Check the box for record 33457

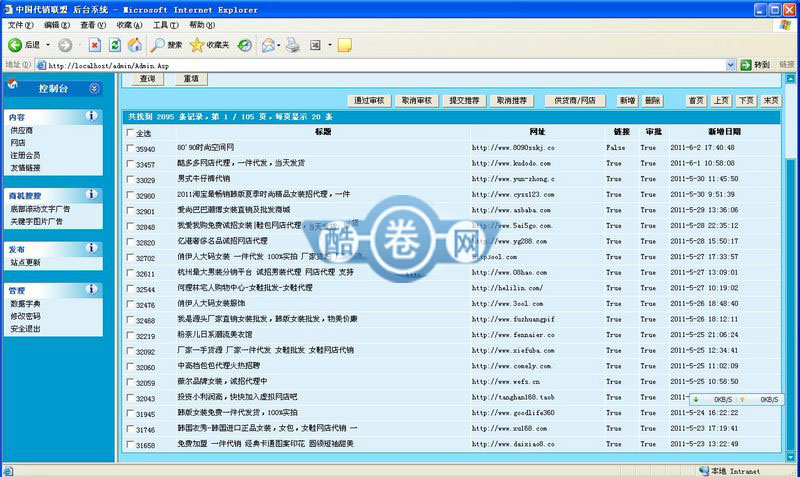pos(130,164)
